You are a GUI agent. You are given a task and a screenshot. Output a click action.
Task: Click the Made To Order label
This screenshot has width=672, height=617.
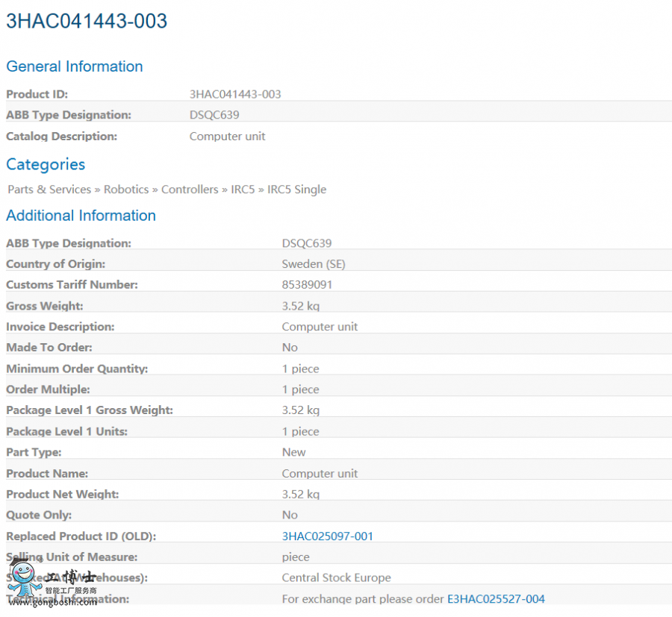pos(49,347)
